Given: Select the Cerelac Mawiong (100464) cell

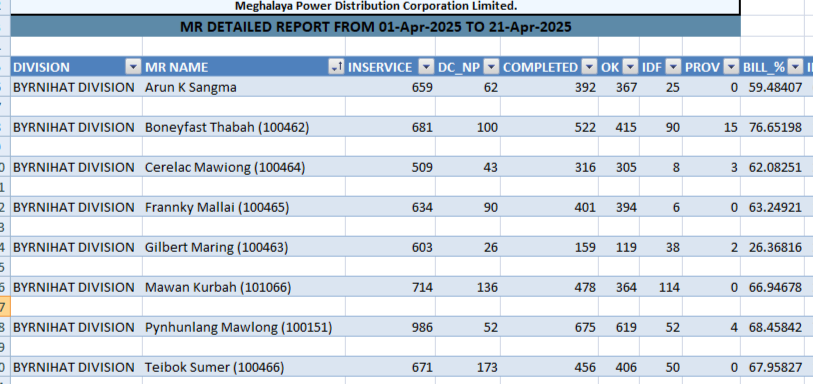Looking at the screenshot, I should pos(244,167).
